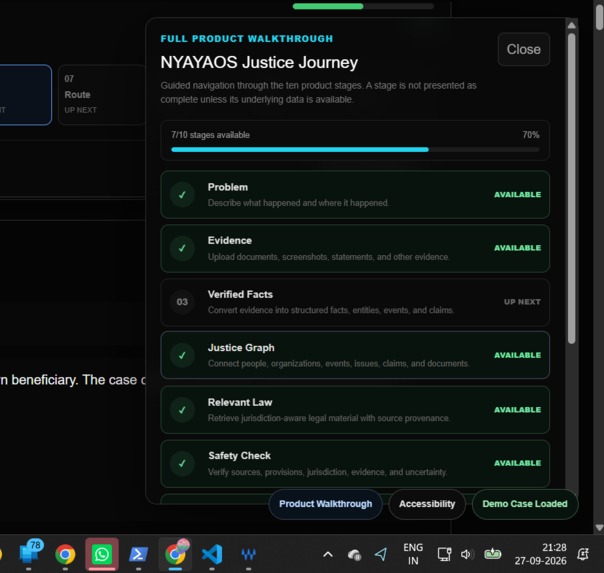Click the battery charging tray icon
This screenshot has height=573, width=604.
(x=492, y=554)
